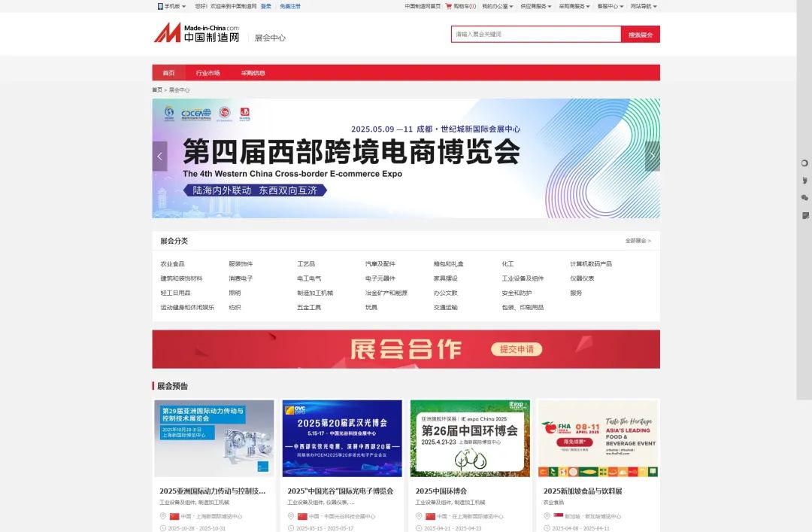Open the 2025新加坡食品与饮料展 title link
Screen dimensions: 812x532
tap(583, 491)
